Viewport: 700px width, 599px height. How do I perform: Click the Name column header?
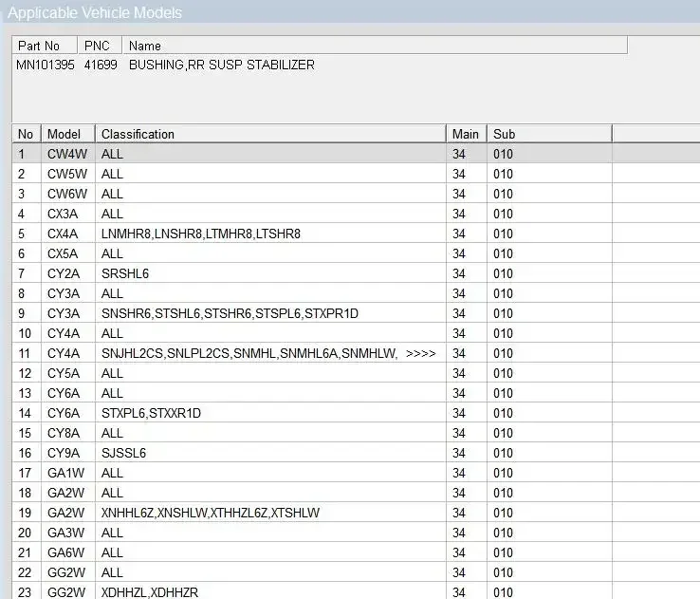(375, 46)
